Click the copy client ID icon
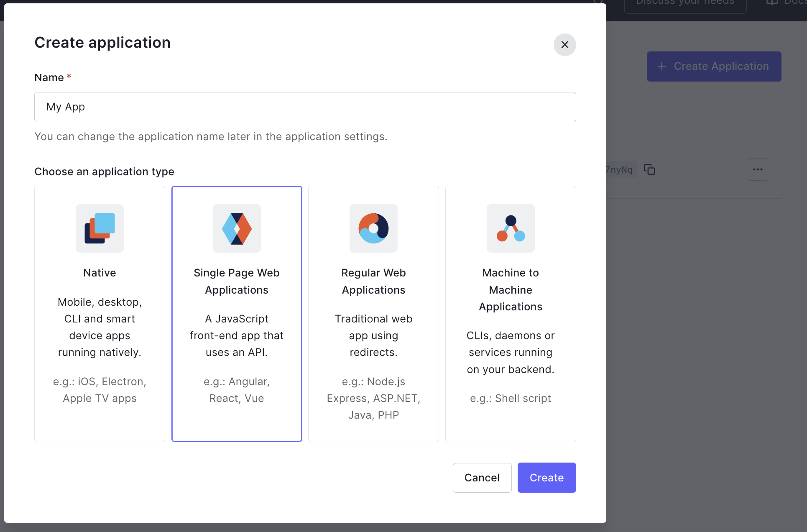807x532 pixels. point(649,169)
